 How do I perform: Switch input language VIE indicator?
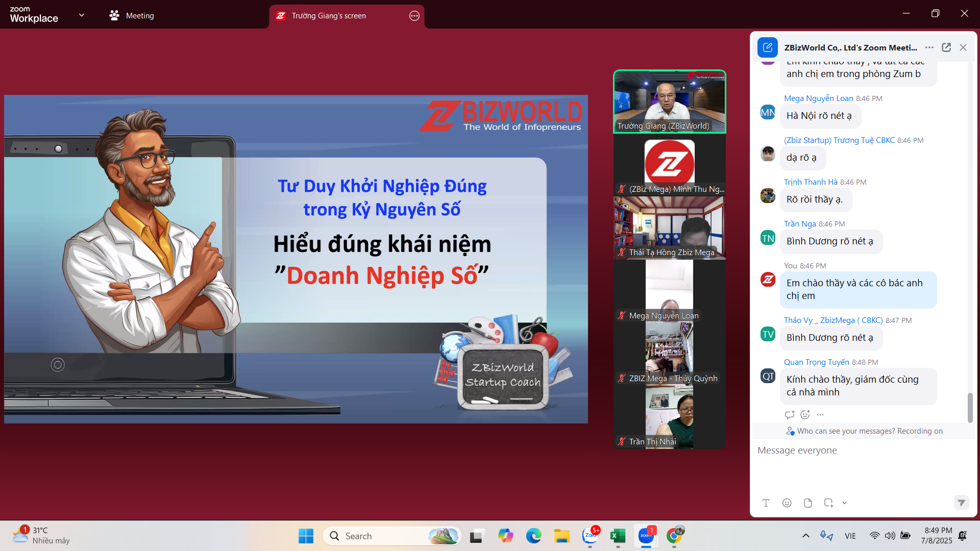[x=850, y=536]
